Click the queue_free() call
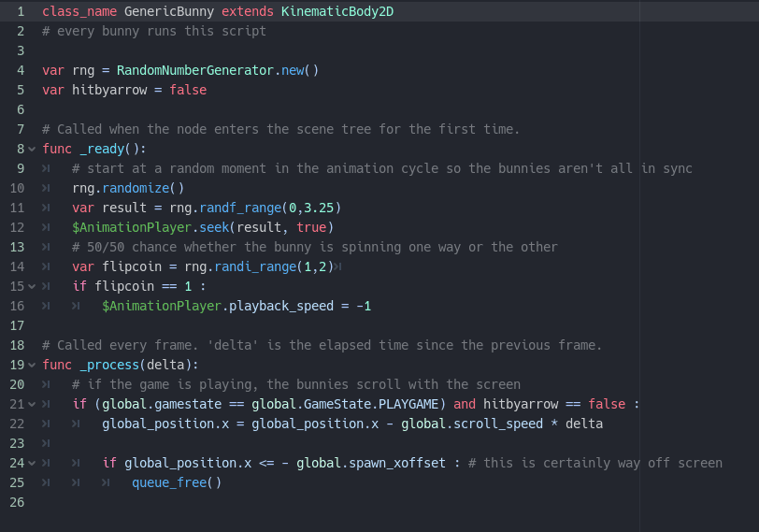Viewport: 759px width, 532px height. 177,482
